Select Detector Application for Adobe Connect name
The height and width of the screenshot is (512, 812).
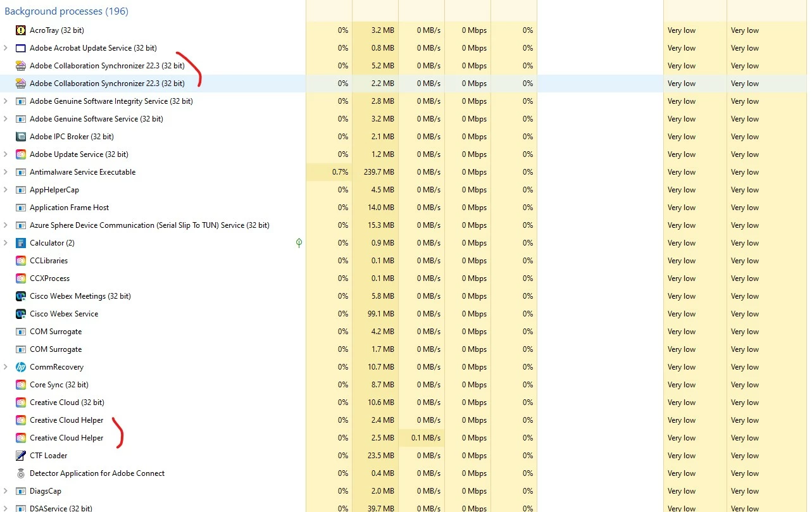click(97, 473)
